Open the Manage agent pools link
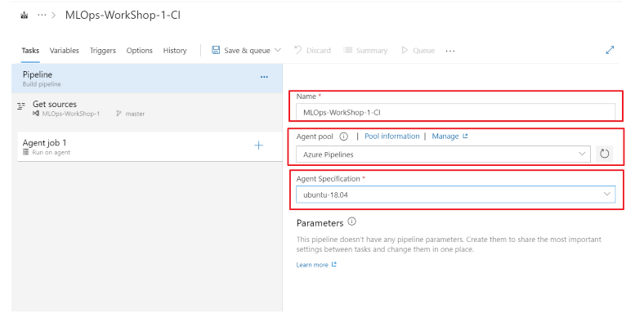 [x=445, y=137]
